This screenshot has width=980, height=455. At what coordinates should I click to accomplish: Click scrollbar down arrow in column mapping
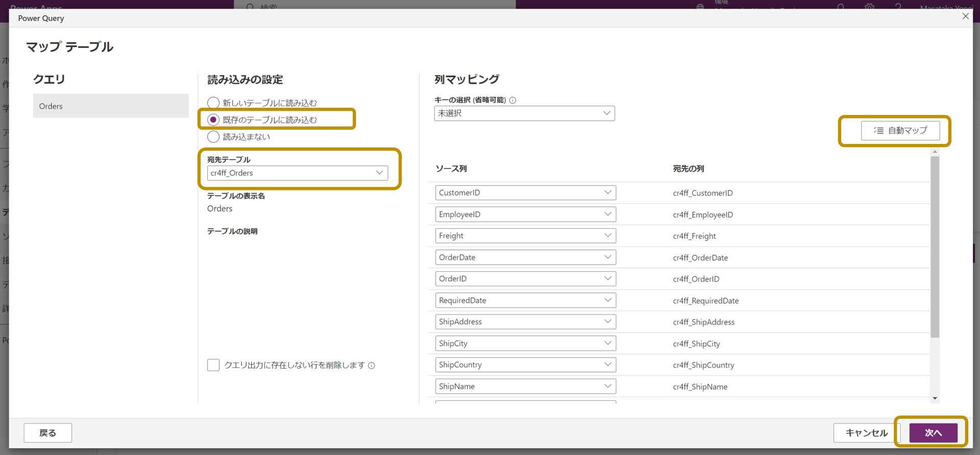click(x=935, y=398)
